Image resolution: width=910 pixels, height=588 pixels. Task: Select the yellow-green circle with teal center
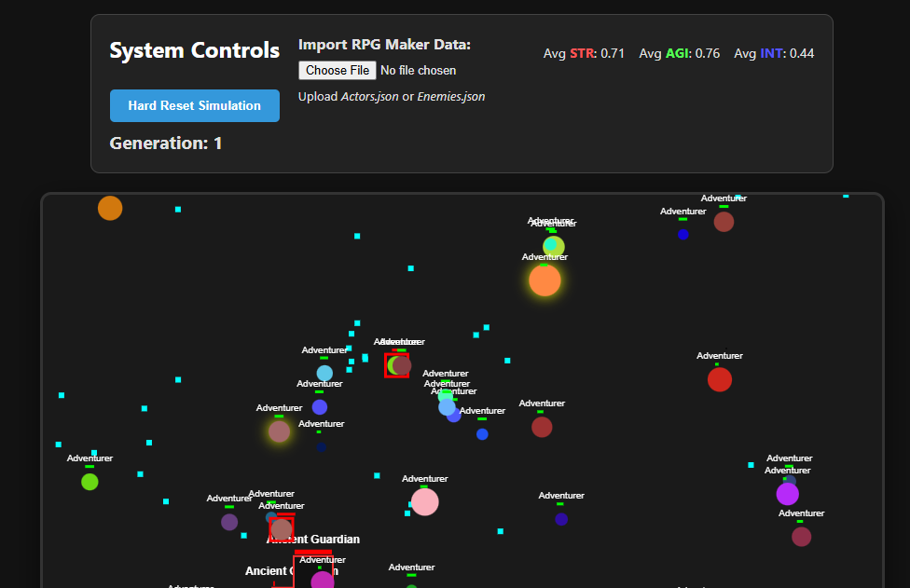[553, 246]
